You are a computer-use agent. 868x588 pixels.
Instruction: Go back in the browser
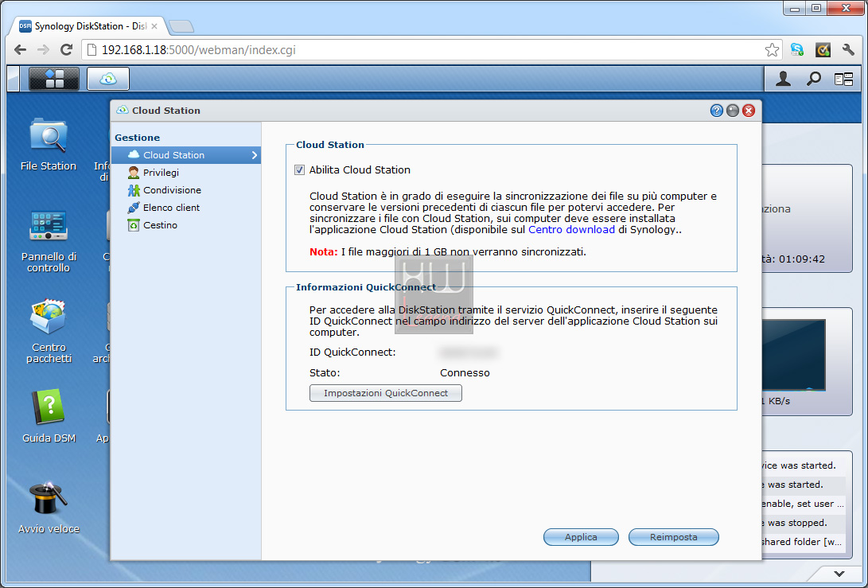pos(21,50)
